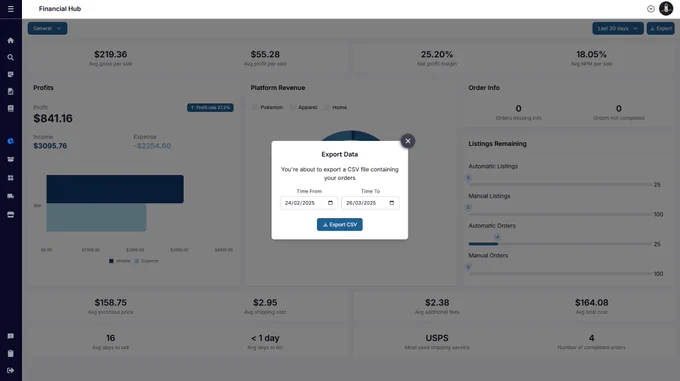Click the Manual Orders slider
The width and height of the screenshot is (680, 381).
(x=560, y=274)
